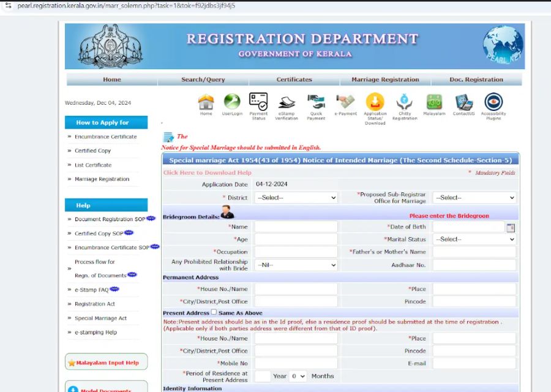Screen dimensions: 551x392
Task: Open the Doc. Registration menu
Action: (476, 80)
